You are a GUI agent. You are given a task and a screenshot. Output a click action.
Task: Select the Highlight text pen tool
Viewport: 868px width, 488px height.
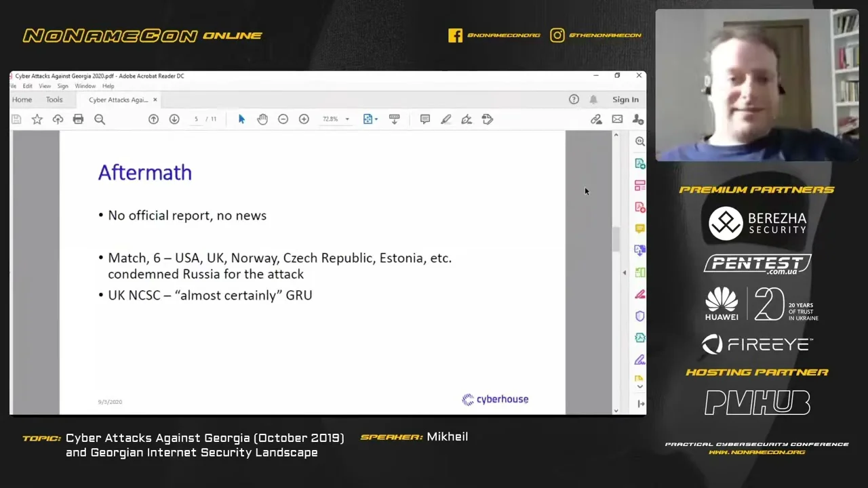(446, 119)
